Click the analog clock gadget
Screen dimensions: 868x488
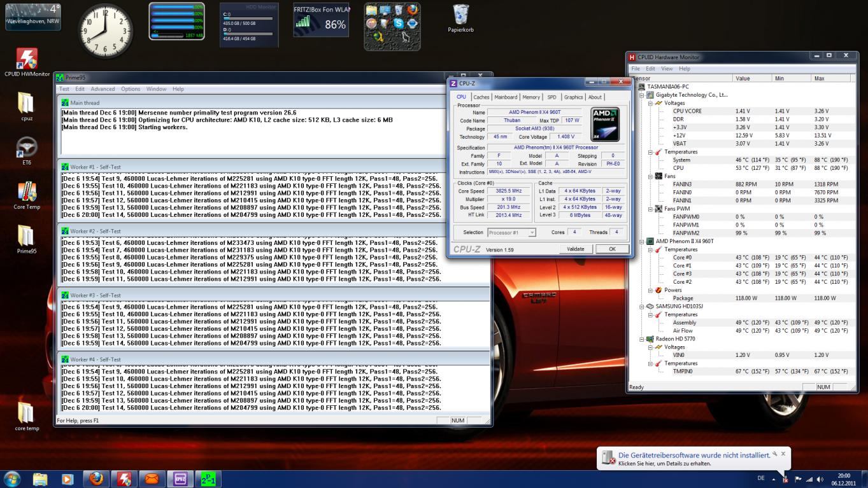tap(105, 30)
